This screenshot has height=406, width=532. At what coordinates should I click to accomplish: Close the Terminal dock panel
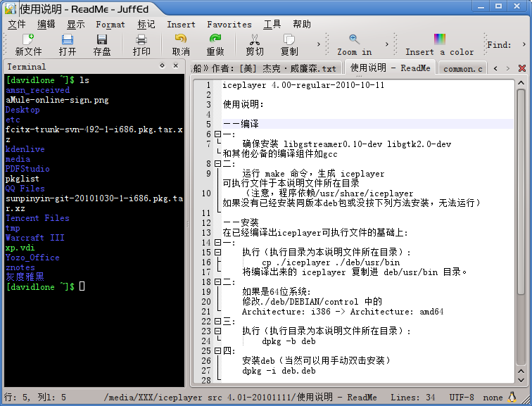[175, 65]
